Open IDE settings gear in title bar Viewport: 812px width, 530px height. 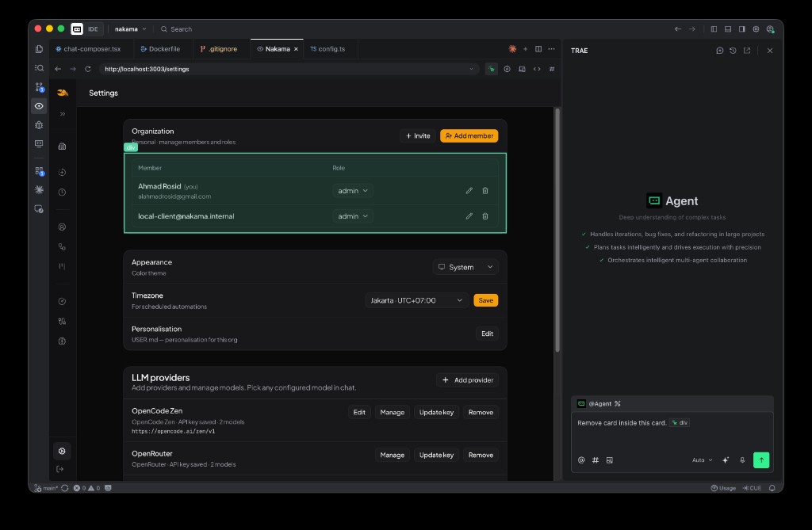[756, 29]
